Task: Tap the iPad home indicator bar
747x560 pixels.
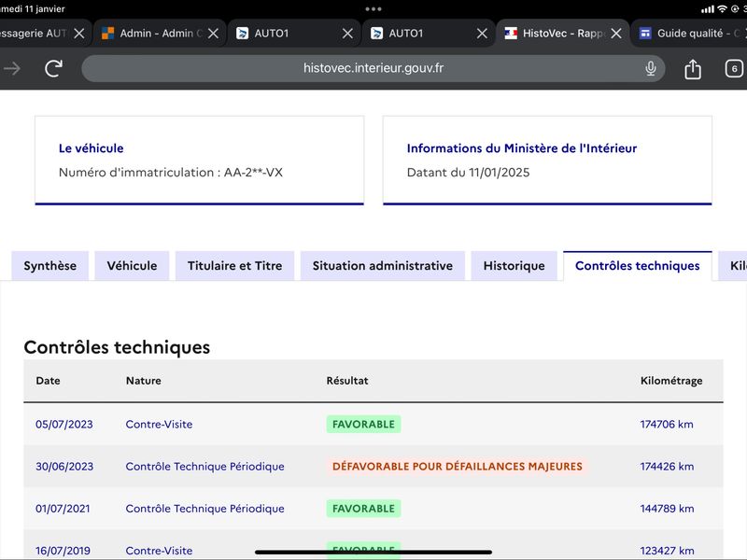Action: point(373,553)
